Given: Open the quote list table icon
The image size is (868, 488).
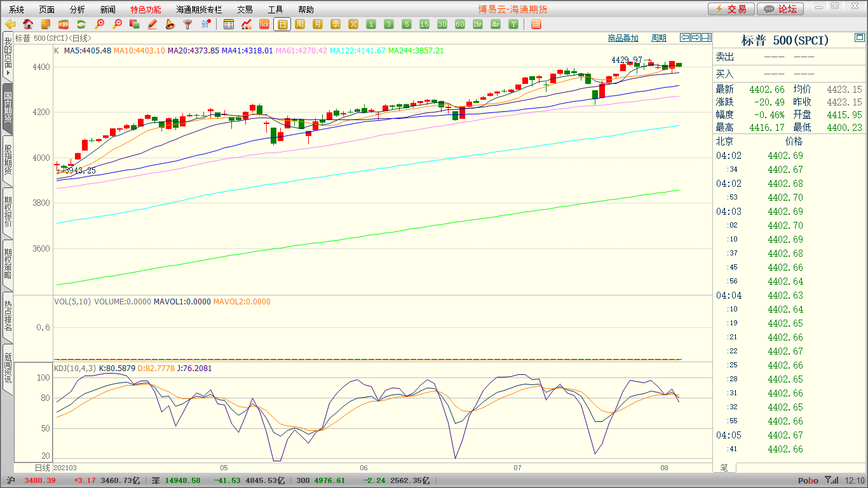Looking at the screenshot, I should (x=229, y=24).
